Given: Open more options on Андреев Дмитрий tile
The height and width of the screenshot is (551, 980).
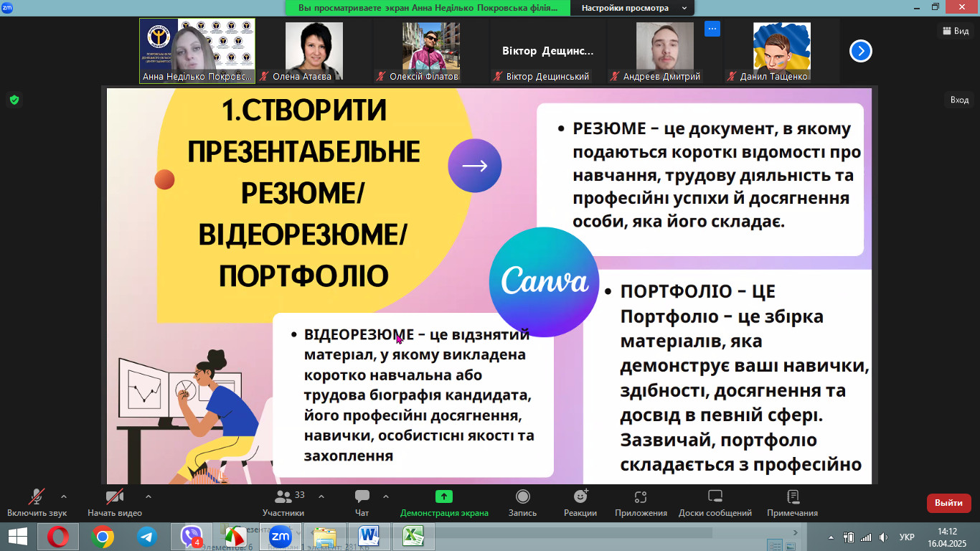Looking at the screenshot, I should coord(712,29).
